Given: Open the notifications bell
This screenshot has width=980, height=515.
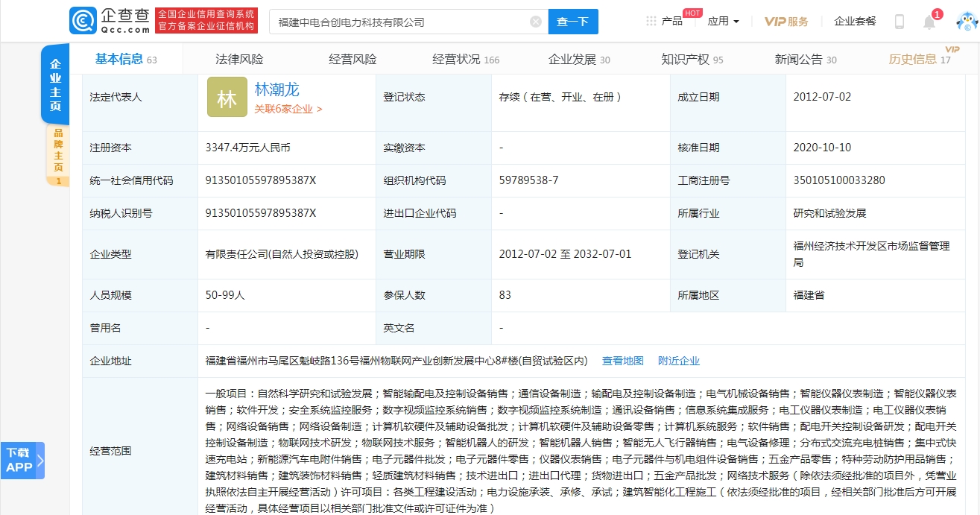Looking at the screenshot, I should point(929,22).
